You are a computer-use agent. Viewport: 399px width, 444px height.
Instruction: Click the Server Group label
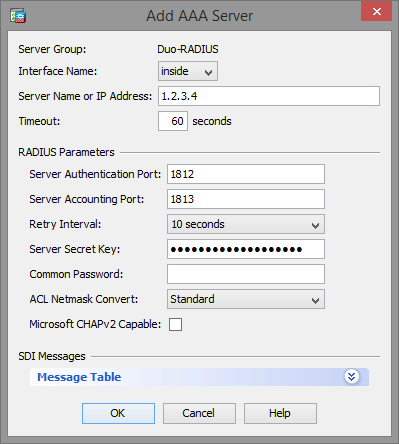[52, 49]
